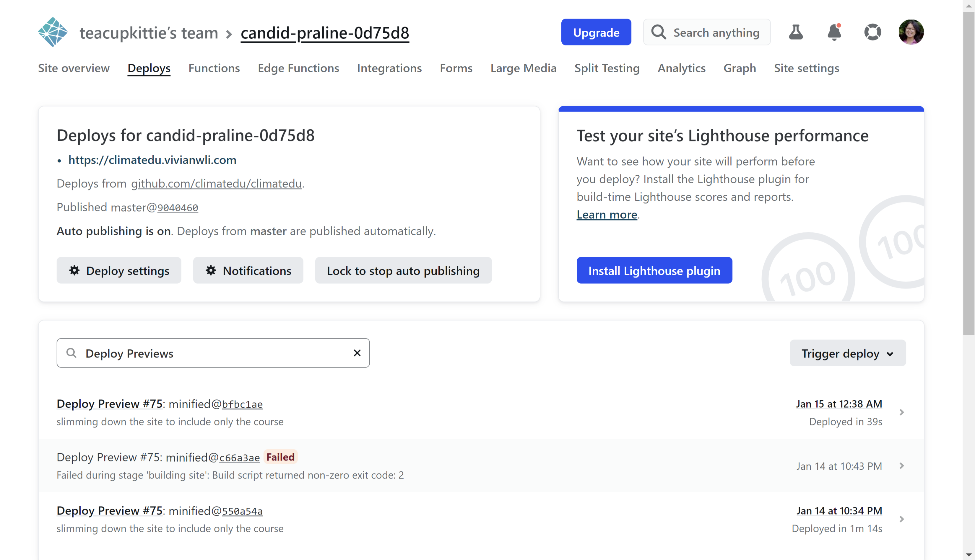Open Deploy settings button
The height and width of the screenshot is (560, 975).
pos(119,270)
